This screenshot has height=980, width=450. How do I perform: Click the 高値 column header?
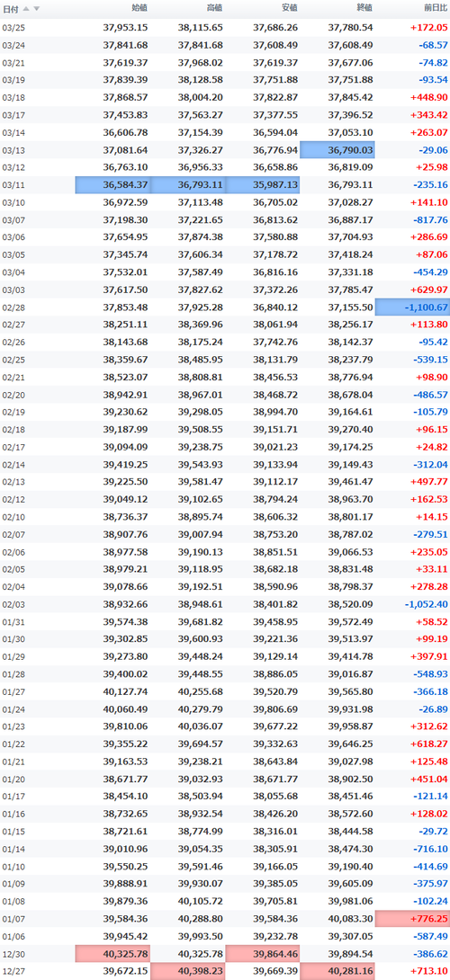click(215, 9)
